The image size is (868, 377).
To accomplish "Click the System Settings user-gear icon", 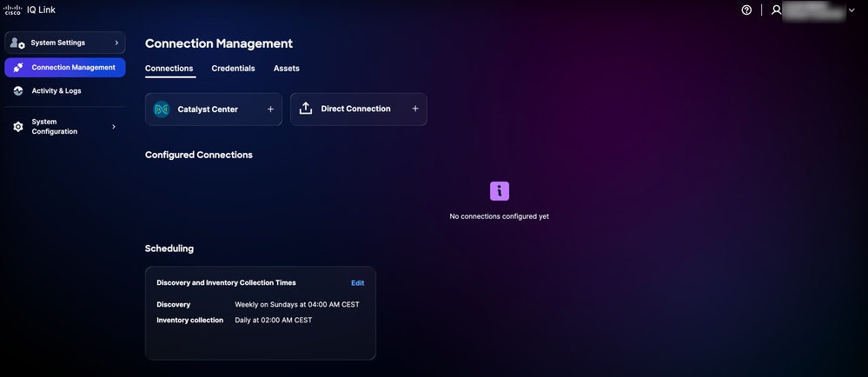I will pos(17,43).
